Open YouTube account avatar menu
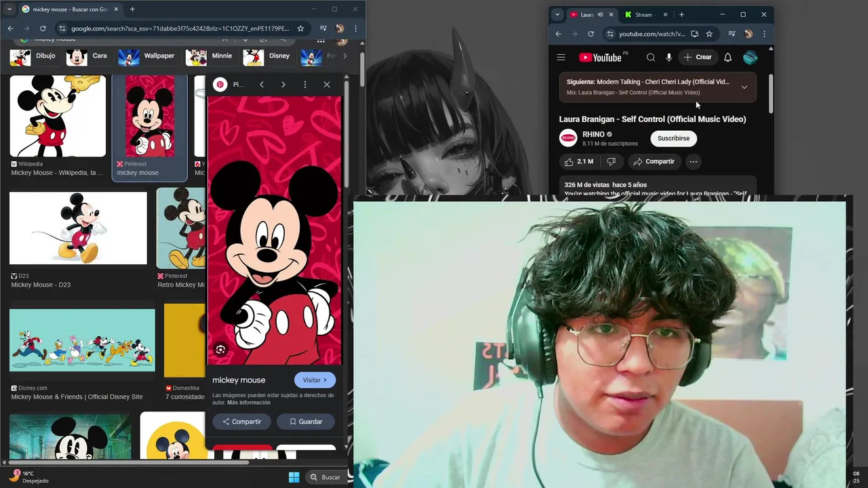868x488 pixels. (750, 58)
